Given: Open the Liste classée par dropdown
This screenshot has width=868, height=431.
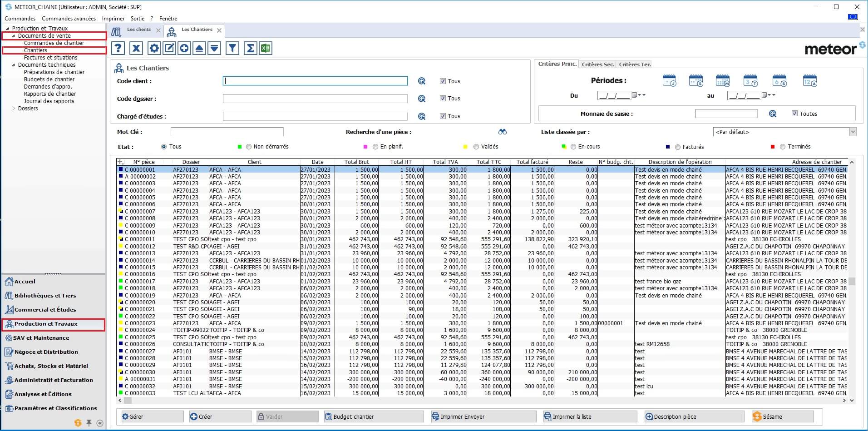Looking at the screenshot, I should point(853,132).
